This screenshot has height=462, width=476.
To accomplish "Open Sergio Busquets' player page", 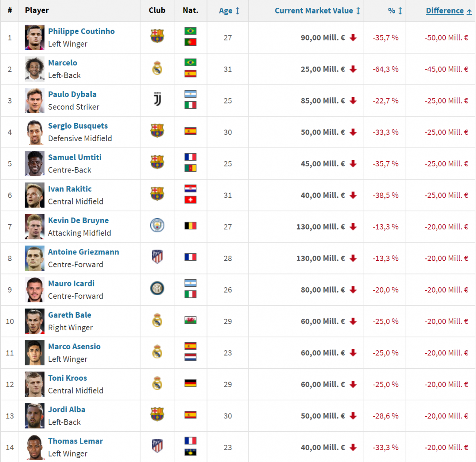I will tap(78, 126).
